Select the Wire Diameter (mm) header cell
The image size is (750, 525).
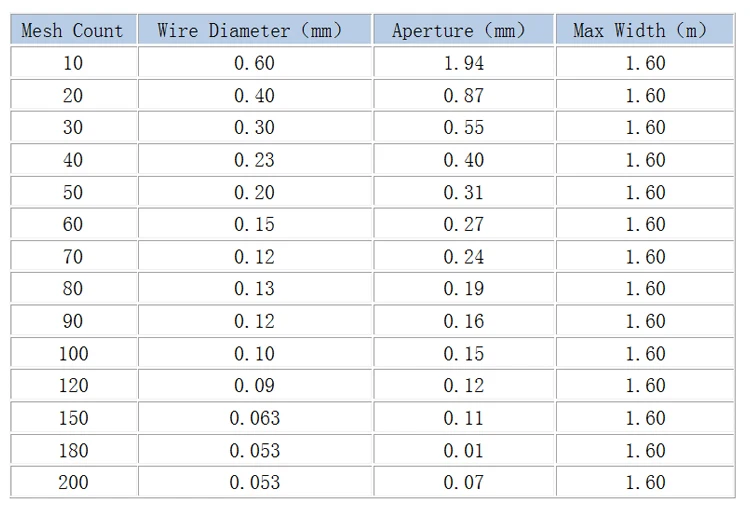coord(255,30)
